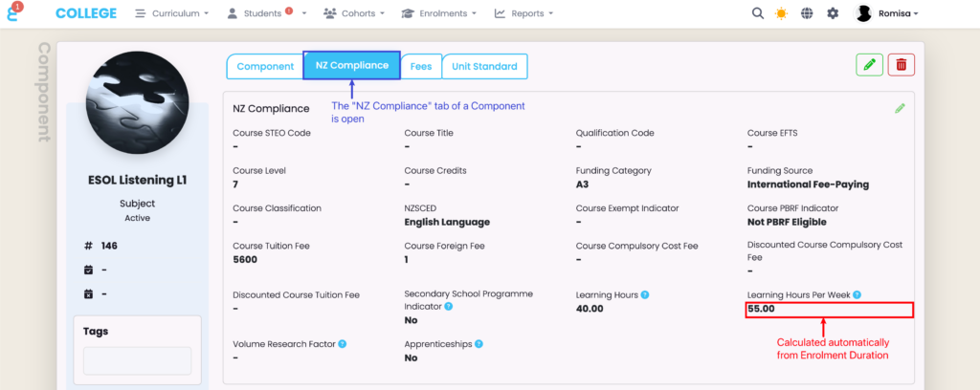
Task: Click the Tags input field
Action: (x=137, y=360)
